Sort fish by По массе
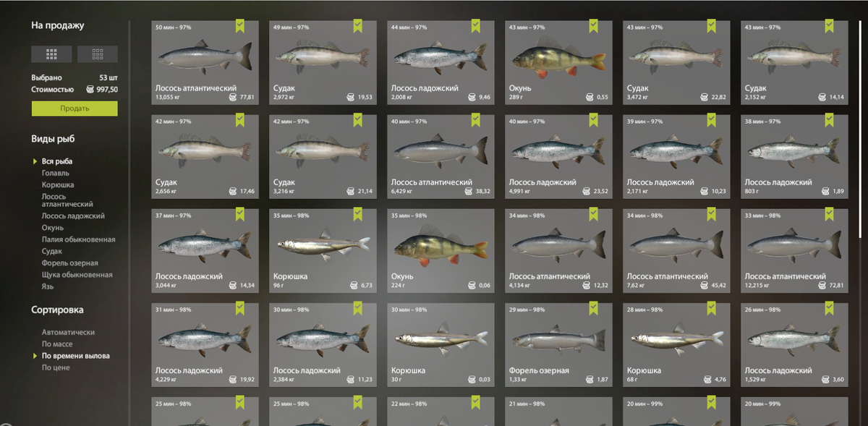 [x=57, y=344]
